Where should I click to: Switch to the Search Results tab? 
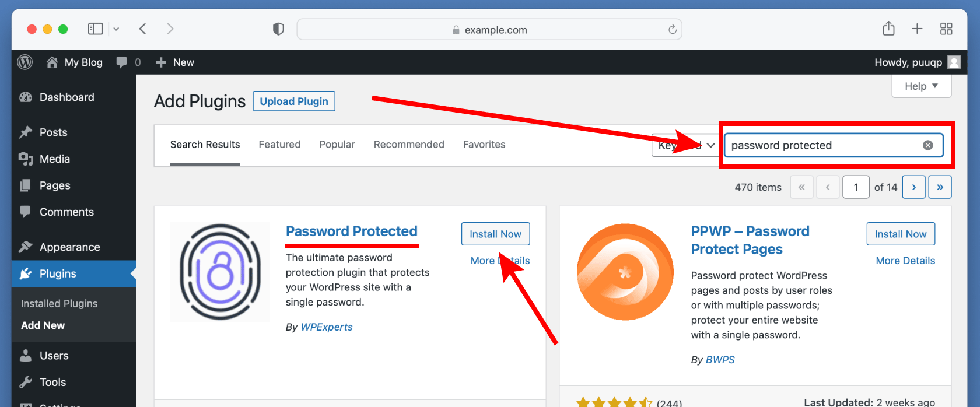(205, 145)
